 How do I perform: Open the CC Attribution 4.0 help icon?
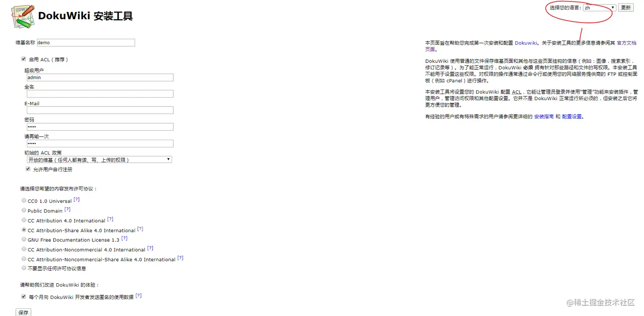(x=110, y=218)
